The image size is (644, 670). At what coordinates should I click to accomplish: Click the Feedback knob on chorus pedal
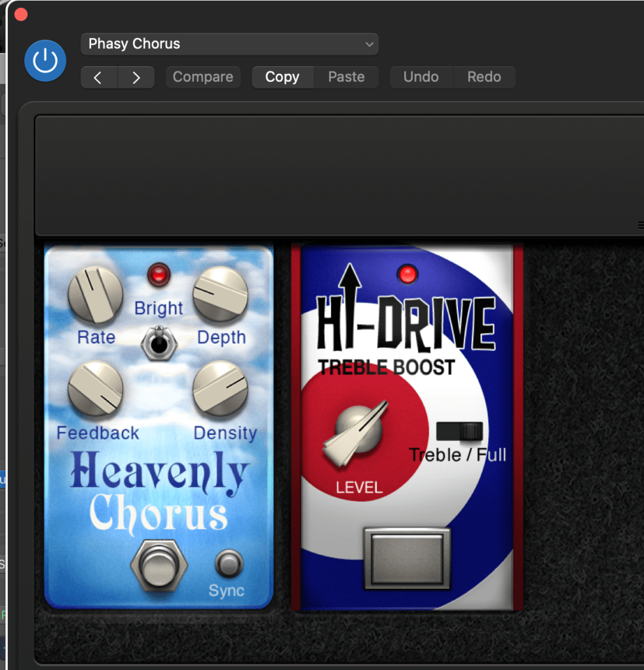96,390
